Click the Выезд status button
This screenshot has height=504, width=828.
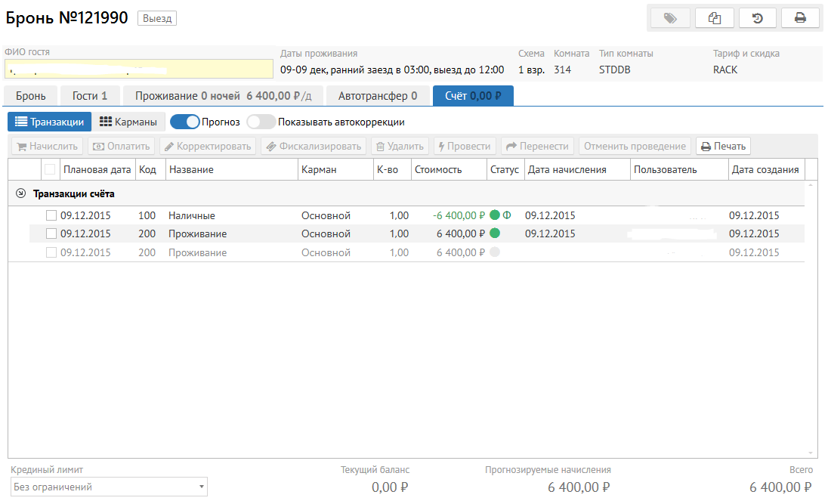(x=157, y=18)
